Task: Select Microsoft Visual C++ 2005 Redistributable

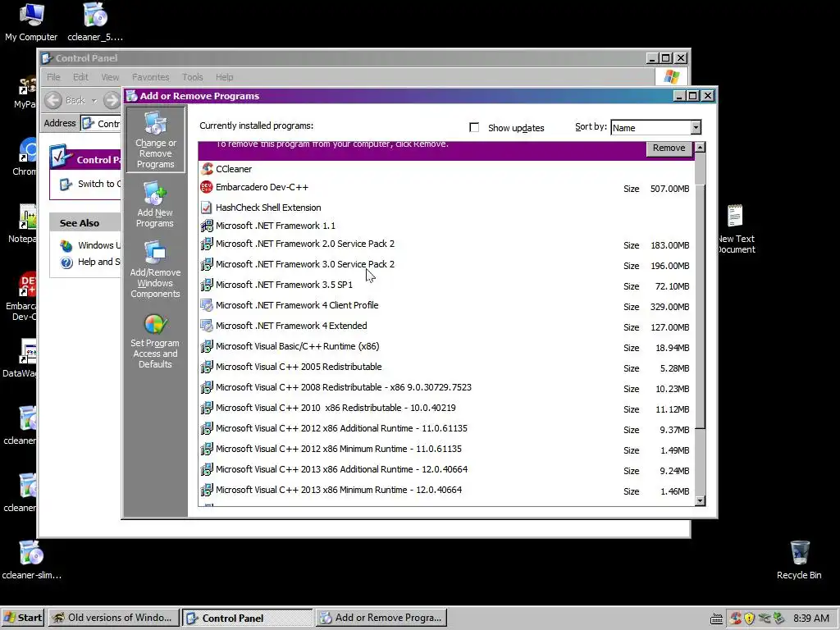Action: pos(446,367)
